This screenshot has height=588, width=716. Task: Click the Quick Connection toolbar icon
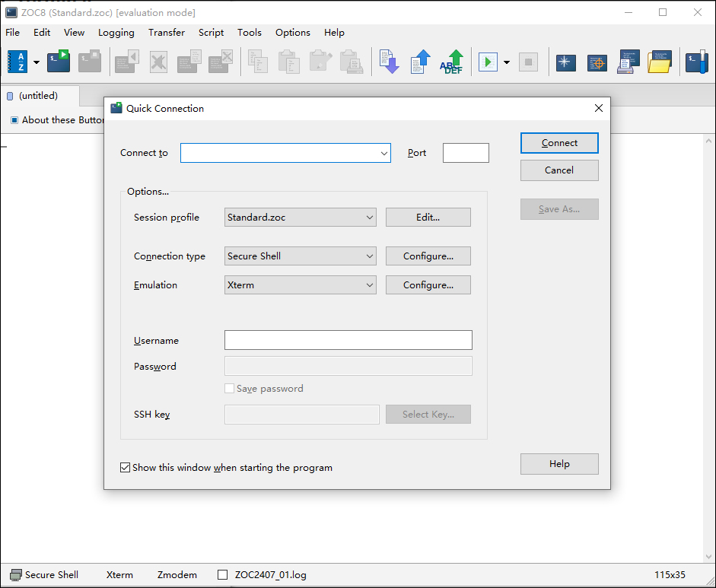coord(59,62)
